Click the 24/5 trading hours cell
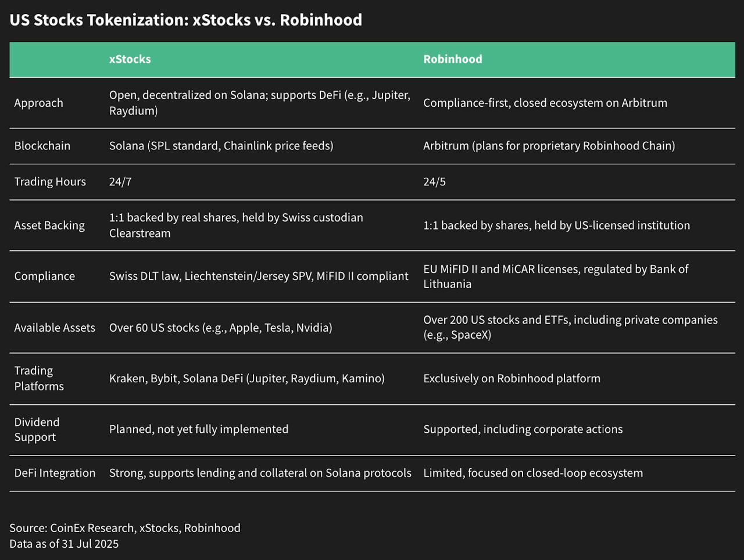 (x=434, y=182)
